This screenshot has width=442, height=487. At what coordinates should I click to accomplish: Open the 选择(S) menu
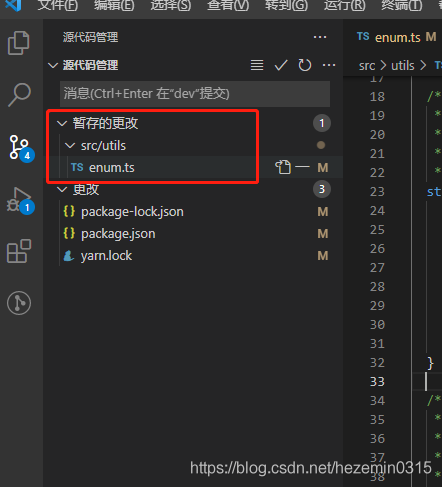(171, 5)
